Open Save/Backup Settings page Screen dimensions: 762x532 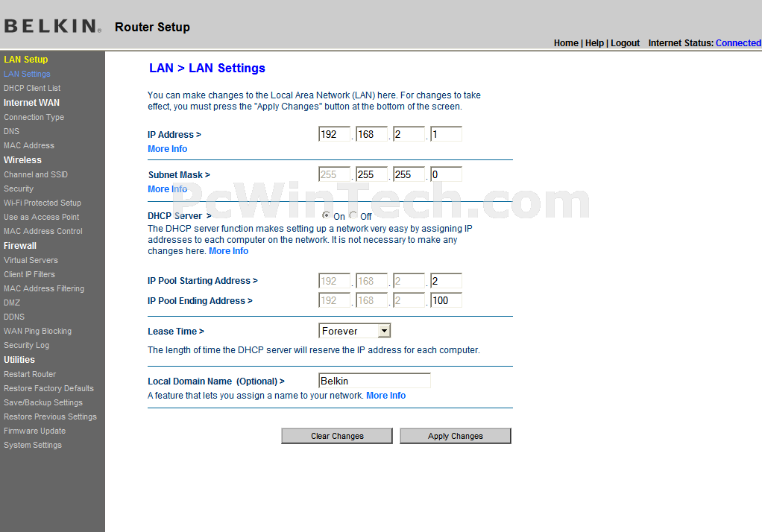tap(43, 402)
